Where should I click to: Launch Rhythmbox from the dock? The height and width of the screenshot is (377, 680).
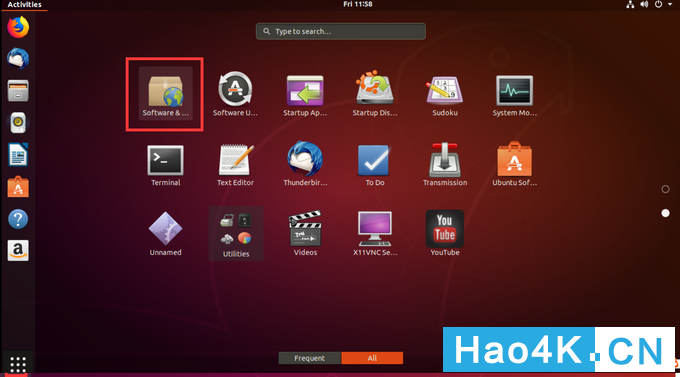(x=18, y=123)
